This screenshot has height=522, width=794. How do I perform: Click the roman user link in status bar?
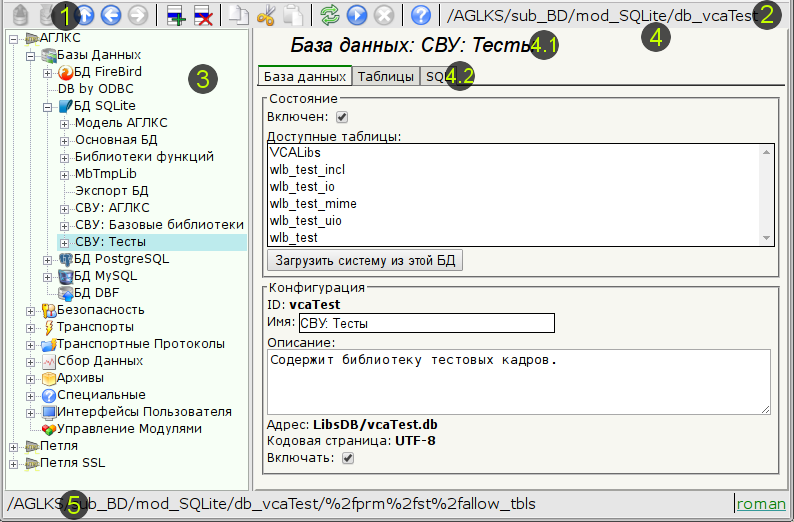click(x=760, y=505)
